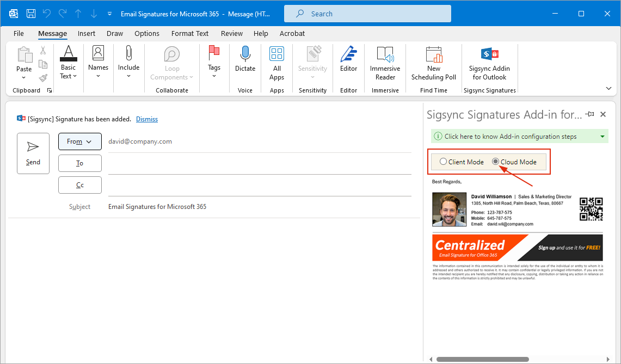Viewport: 621px width, 364px height.
Task: Open the Editor proofing tool
Action: click(348, 59)
